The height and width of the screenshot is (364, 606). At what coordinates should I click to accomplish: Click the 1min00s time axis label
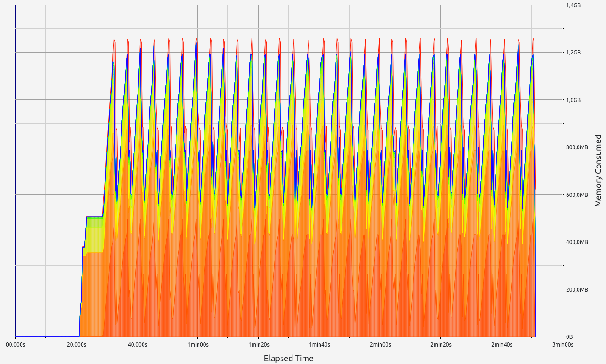198,345
